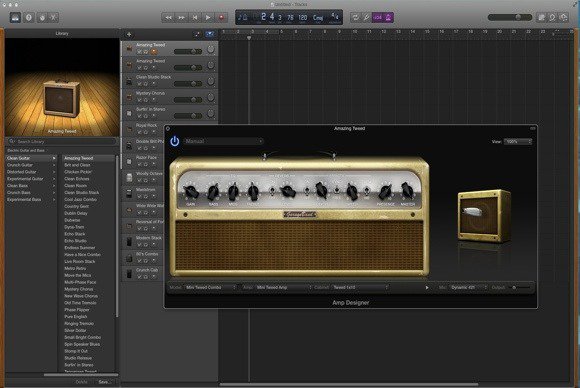This screenshot has height=388, width=580.
Task: Select the Brit and Clean patch
Action: click(88, 165)
